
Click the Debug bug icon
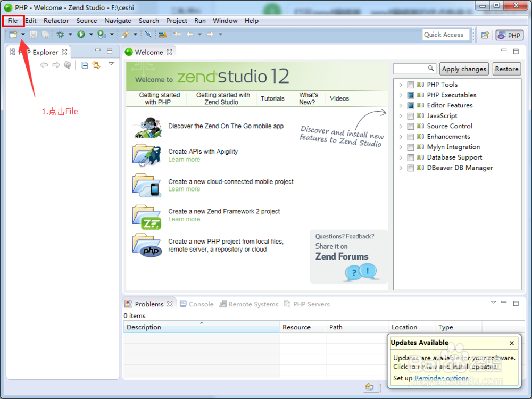[61, 34]
